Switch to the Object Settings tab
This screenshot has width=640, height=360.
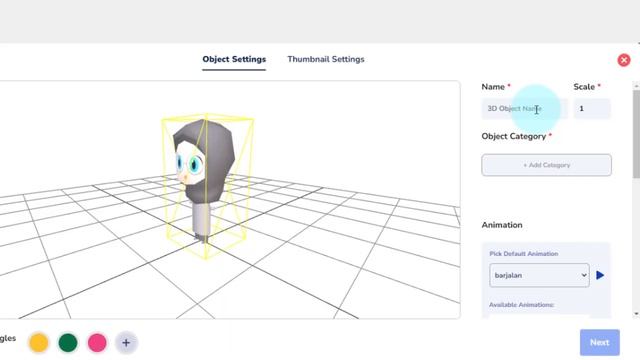(x=234, y=59)
